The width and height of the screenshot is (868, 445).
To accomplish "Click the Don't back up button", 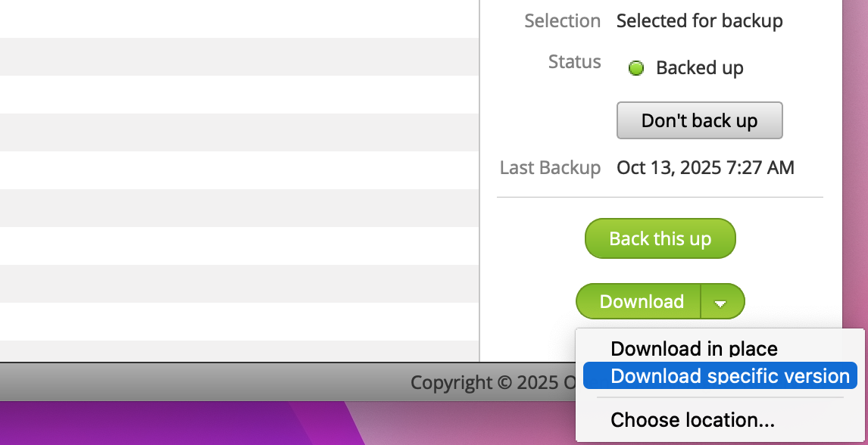I will (699, 121).
